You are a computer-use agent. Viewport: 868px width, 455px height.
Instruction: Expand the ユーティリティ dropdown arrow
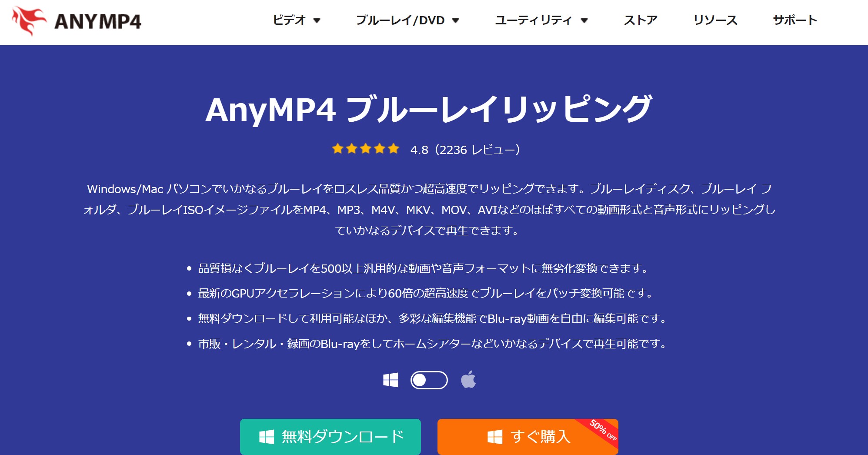584,20
